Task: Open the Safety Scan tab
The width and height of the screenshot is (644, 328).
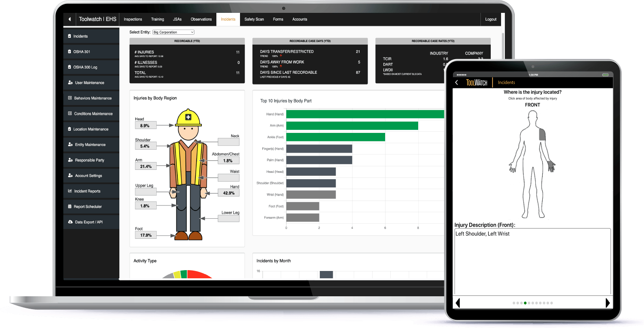Action: pyautogui.click(x=254, y=19)
